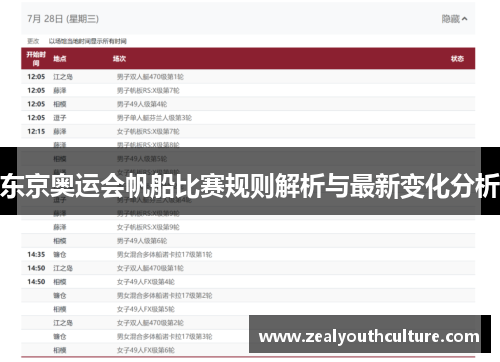The width and height of the screenshot is (500, 362).
Task: Click the 开始时间 column header
Action: tap(36, 59)
